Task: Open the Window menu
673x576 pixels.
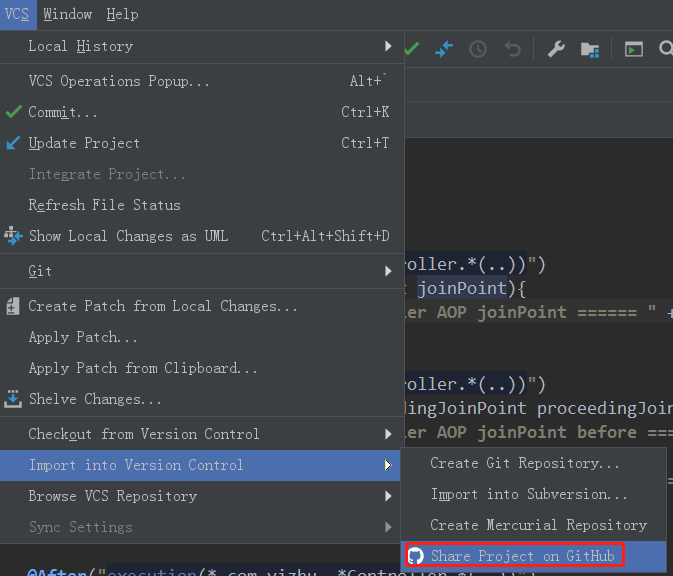Action: click(67, 14)
